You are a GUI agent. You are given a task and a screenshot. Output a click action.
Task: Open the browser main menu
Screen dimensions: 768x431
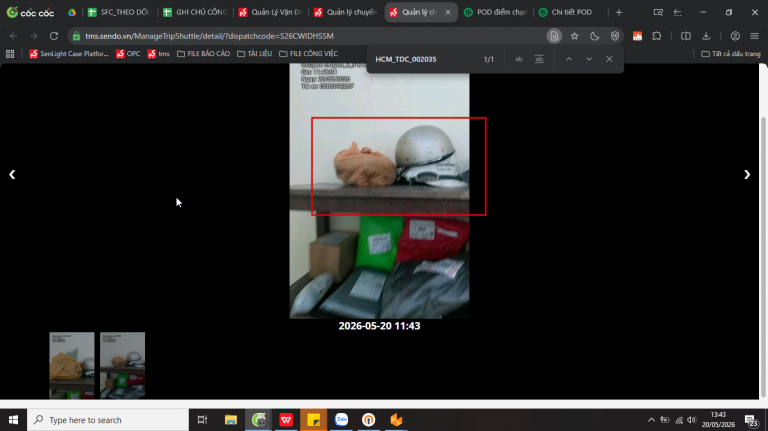coord(755,36)
